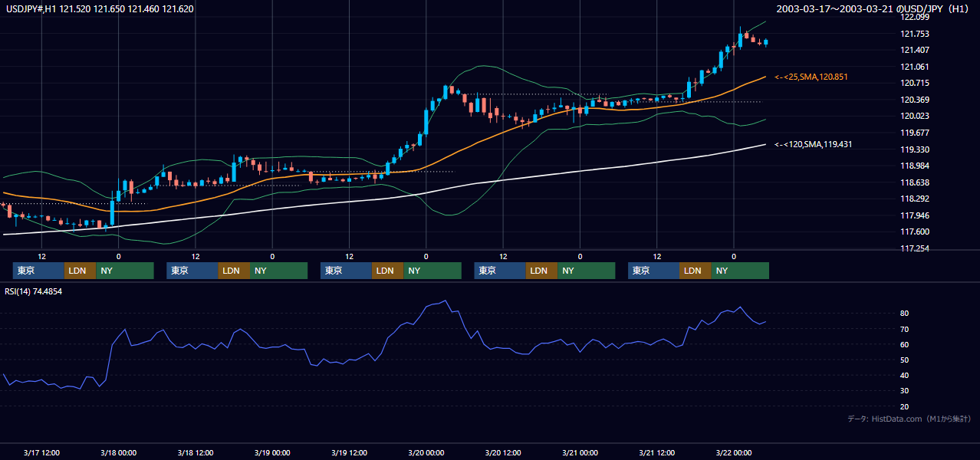
Task: Click price axis value 117.254
Action: coord(914,248)
